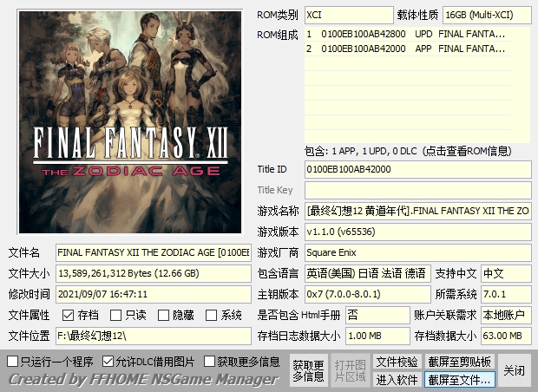Image resolution: width=538 pixels, height=392 pixels.
Task: Click the 游戏版本 v1.1.0 field
Action: point(418,232)
